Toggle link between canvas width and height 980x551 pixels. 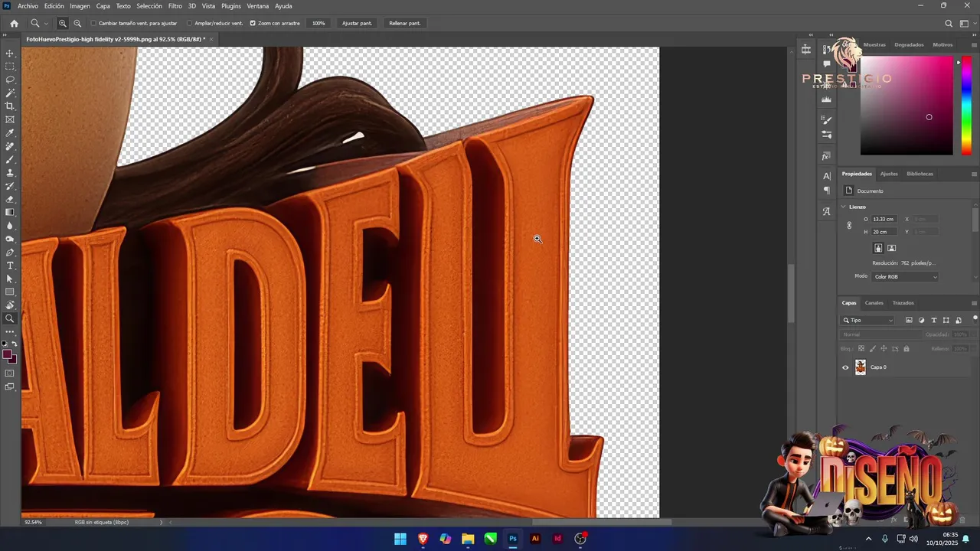tap(849, 226)
